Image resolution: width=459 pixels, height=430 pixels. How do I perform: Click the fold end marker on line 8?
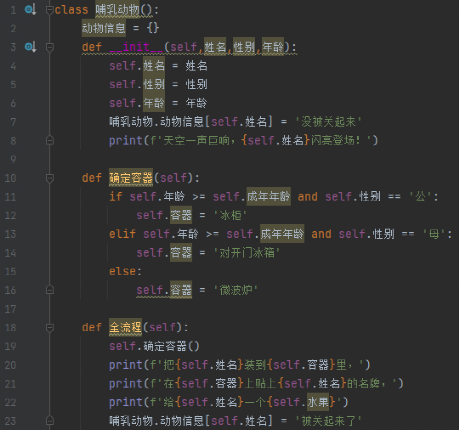click(50, 140)
